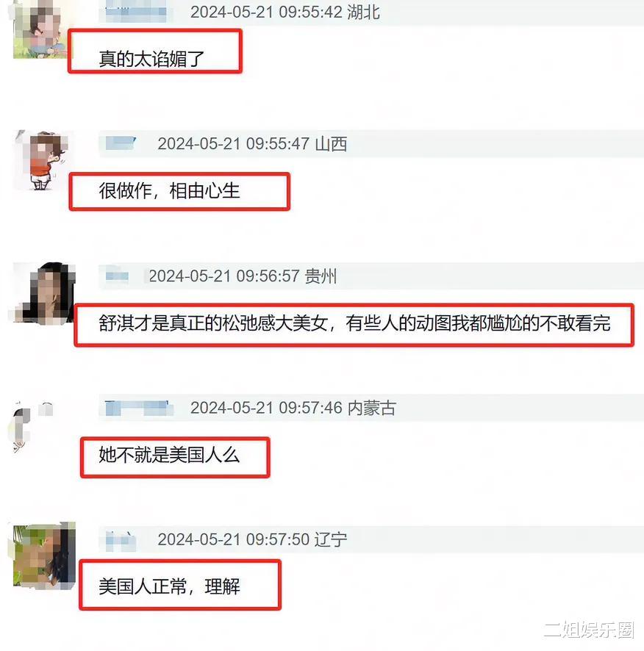644x651 pixels.
Task: Select the comment starting with 舒淇才是真正的松弛感大美女
Action: 354,323
